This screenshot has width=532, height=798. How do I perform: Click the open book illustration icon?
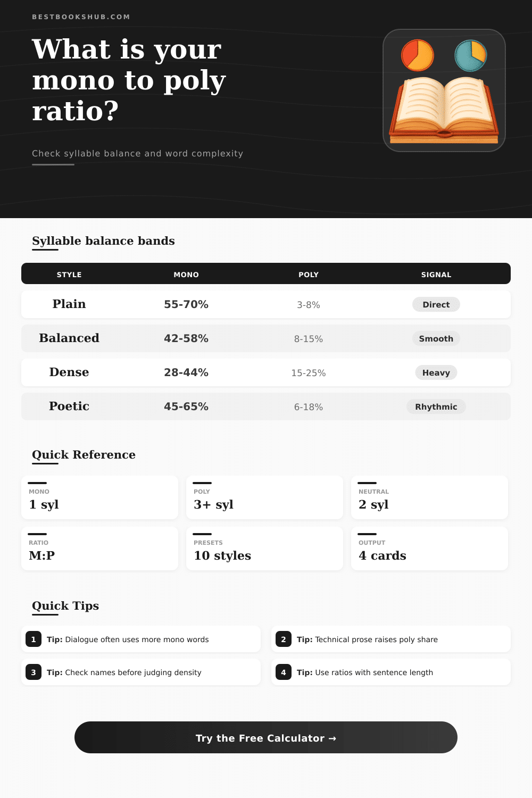(444, 111)
